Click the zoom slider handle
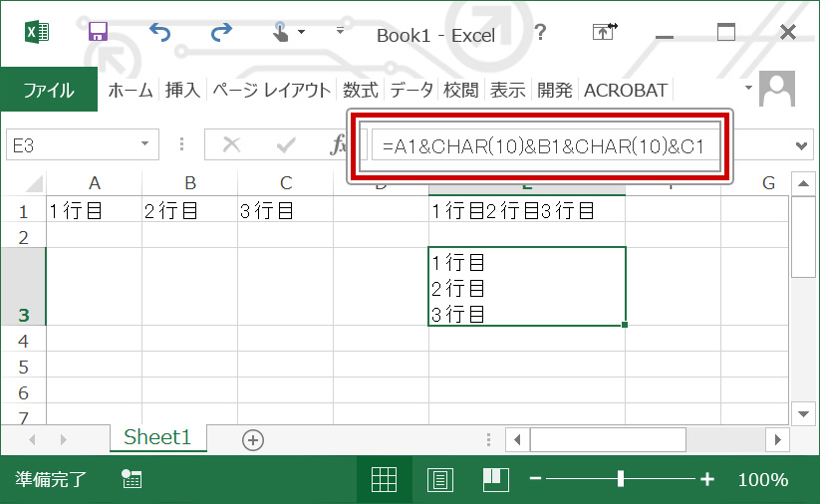Viewport: 820px width, 504px height. (x=620, y=478)
